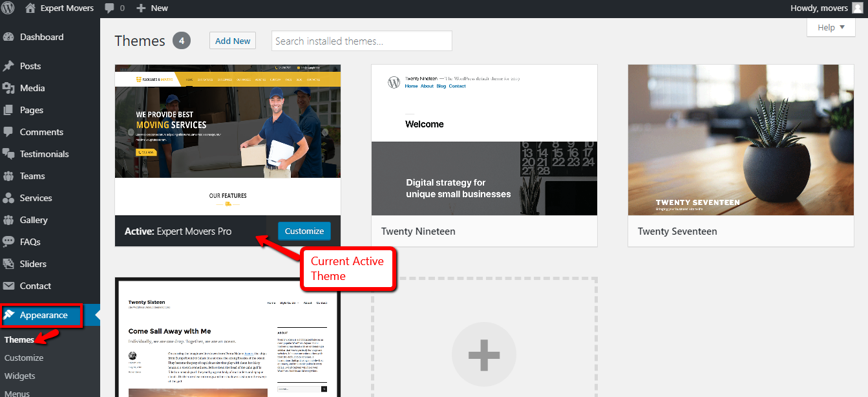Screen dimensions: 868x397
Task: Click Customize button on Expert Movers Pro
Action: coord(304,231)
